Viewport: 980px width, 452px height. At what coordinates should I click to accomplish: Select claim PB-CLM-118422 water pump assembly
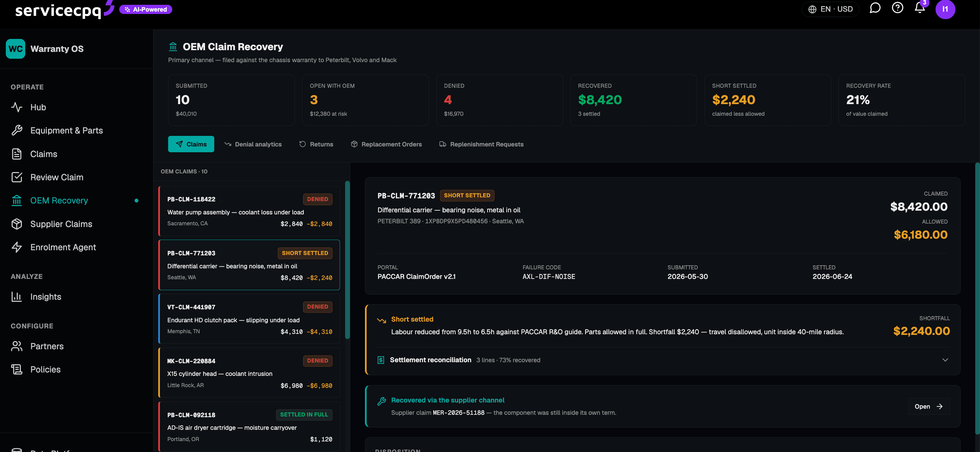click(x=249, y=211)
